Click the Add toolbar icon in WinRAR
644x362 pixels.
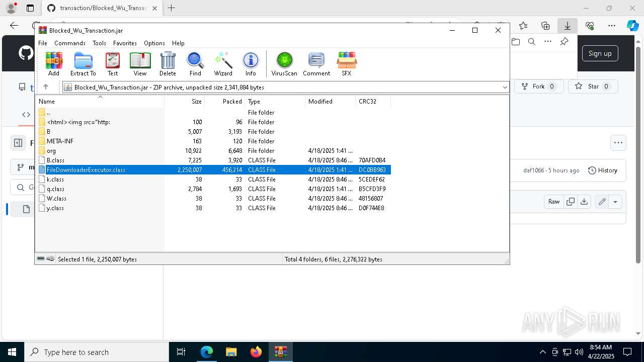pyautogui.click(x=54, y=64)
